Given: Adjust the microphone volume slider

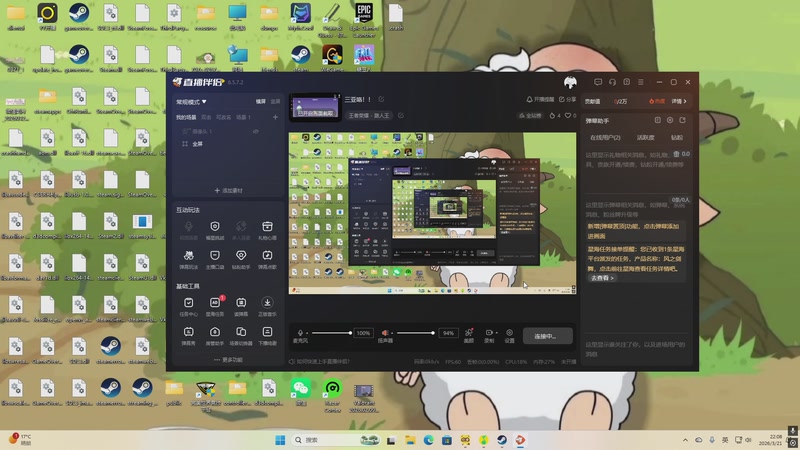Looking at the screenshot, I should point(332,333).
